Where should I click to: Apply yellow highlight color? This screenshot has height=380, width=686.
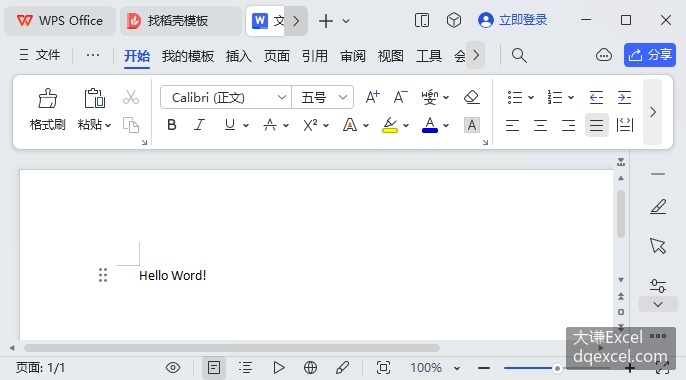[390, 125]
